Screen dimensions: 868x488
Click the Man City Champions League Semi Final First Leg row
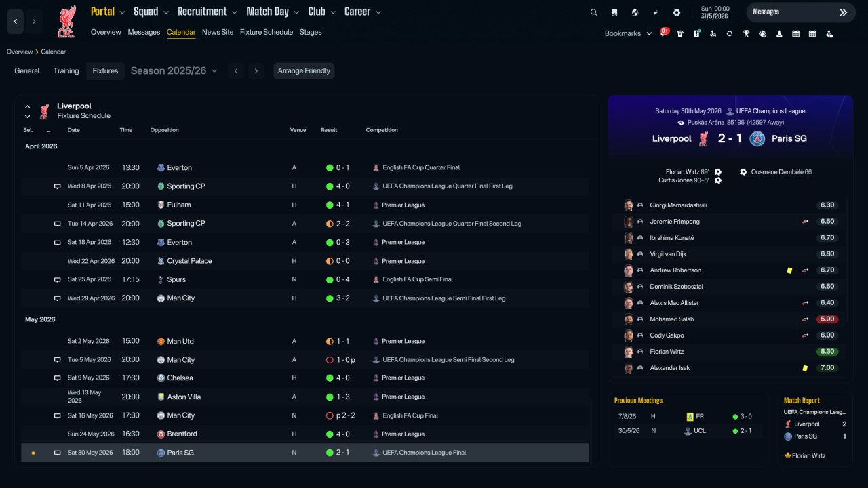coord(305,298)
